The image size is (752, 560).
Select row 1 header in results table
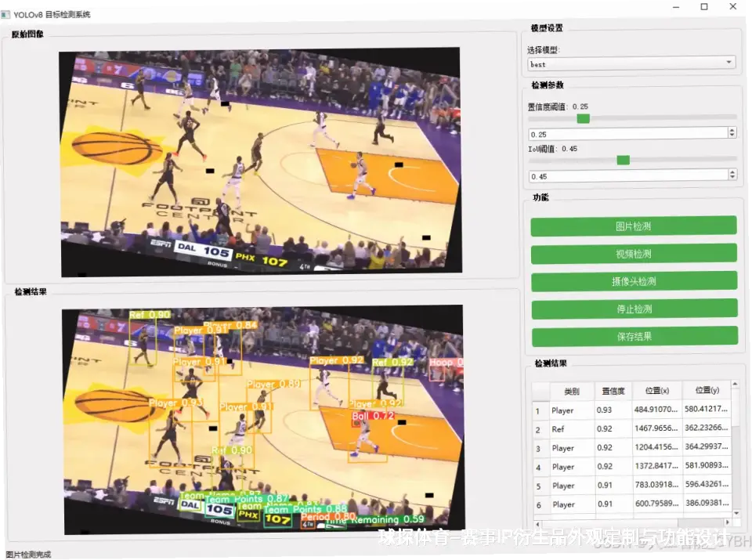pyautogui.click(x=540, y=411)
